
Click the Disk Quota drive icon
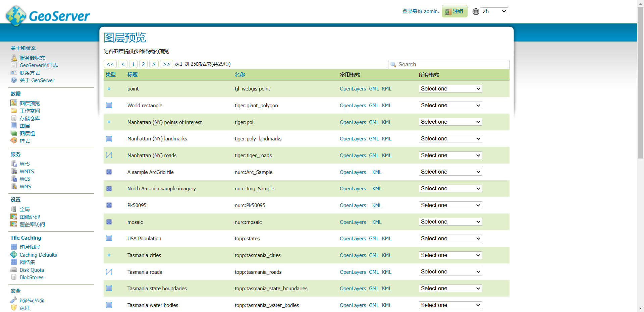(x=14, y=270)
